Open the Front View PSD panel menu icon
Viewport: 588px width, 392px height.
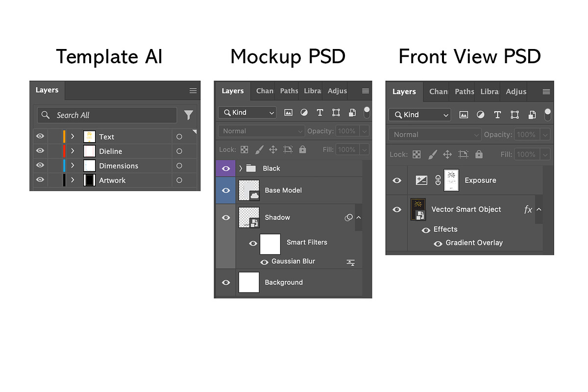click(546, 92)
